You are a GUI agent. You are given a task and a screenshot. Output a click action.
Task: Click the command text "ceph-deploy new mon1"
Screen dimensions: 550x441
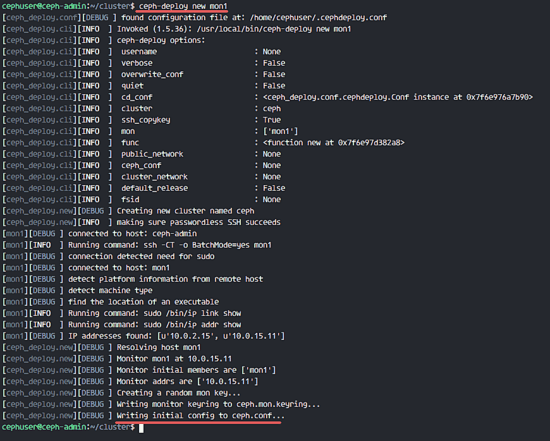click(183, 6)
